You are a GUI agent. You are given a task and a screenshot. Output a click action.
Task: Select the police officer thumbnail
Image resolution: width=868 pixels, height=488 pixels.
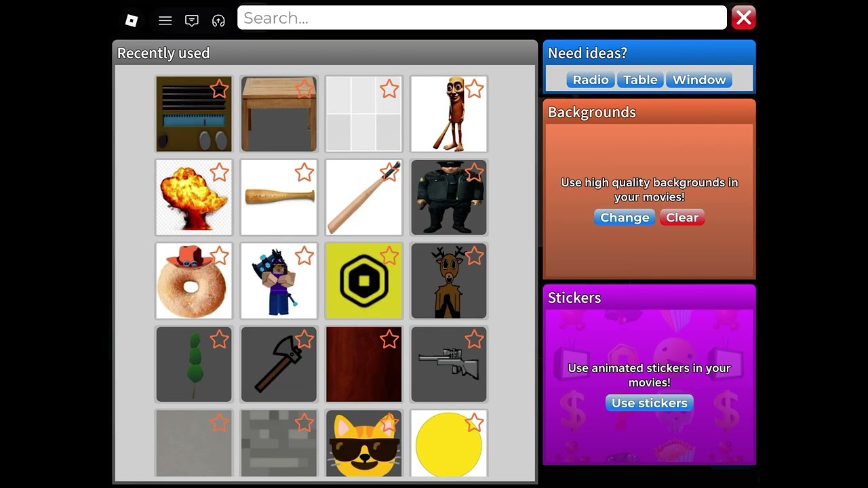pos(449,197)
